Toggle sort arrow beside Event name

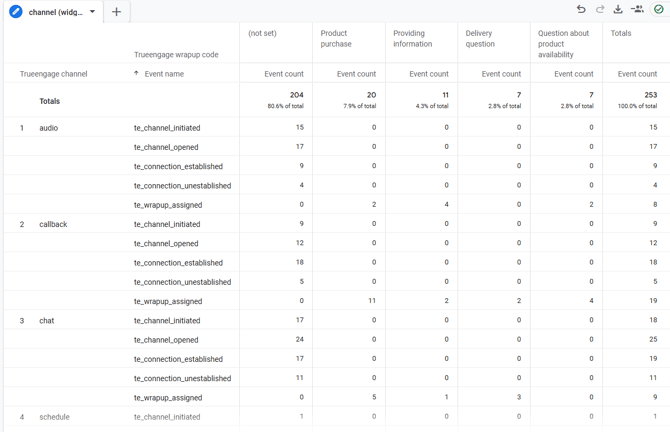(136, 74)
